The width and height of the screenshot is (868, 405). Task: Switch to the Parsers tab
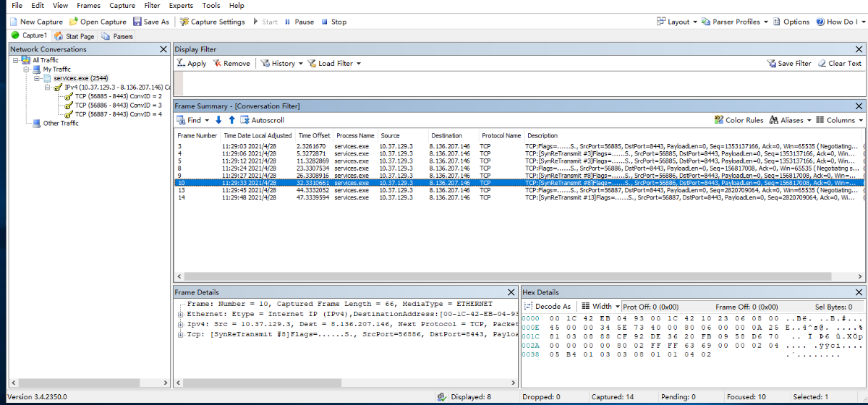click(x=116, y=35)
